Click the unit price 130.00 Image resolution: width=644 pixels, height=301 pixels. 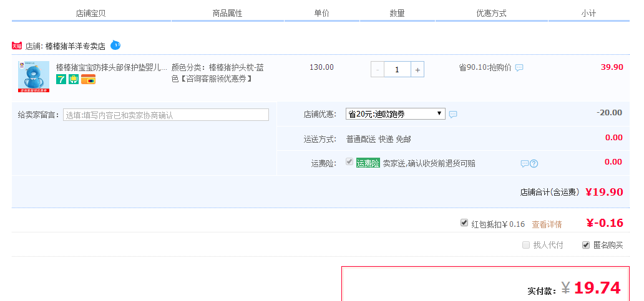pos(321,67)
